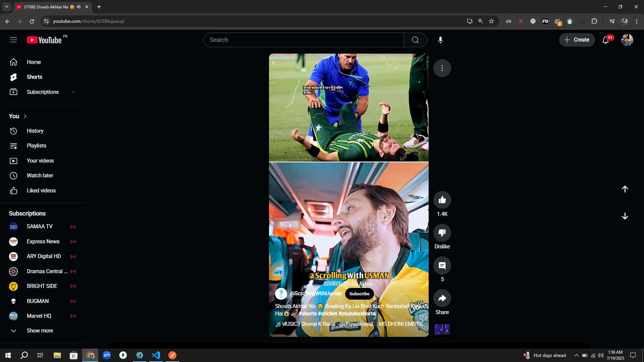Open Shorts in the sidebar
Screen dimensions: 644x362
click(x=43, y=77)
